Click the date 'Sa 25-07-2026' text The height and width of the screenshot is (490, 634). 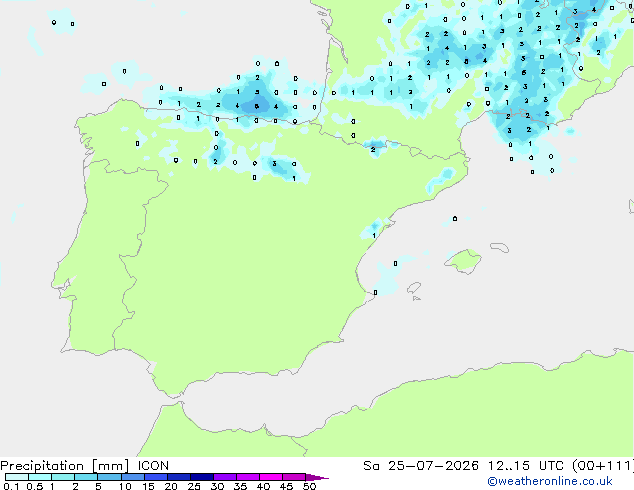[421, 466]
